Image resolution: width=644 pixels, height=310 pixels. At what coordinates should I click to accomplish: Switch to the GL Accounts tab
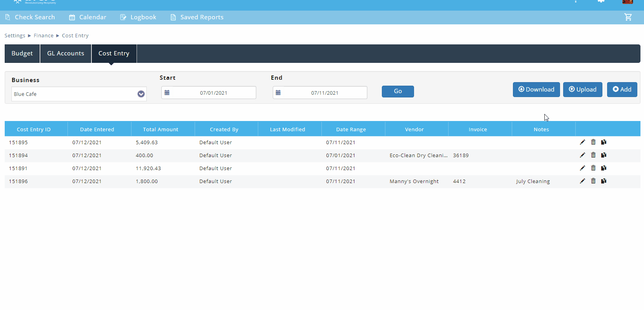click(66, 53)
